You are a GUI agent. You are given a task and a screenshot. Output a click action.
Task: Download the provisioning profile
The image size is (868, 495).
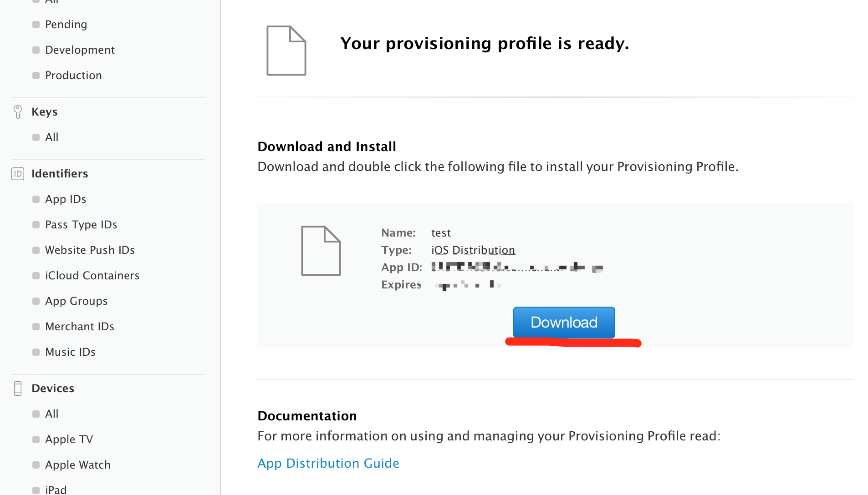pos(564,322)
